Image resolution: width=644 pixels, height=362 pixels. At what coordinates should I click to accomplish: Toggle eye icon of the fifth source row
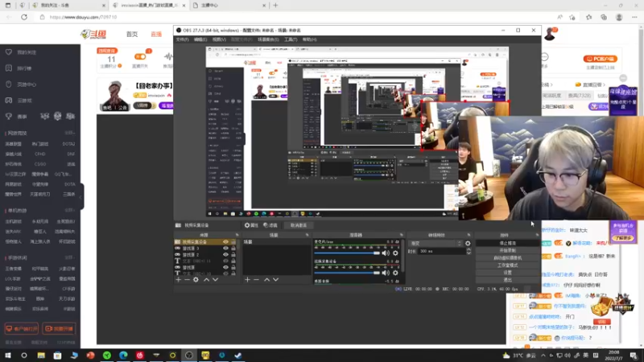[x=225, y=267]
